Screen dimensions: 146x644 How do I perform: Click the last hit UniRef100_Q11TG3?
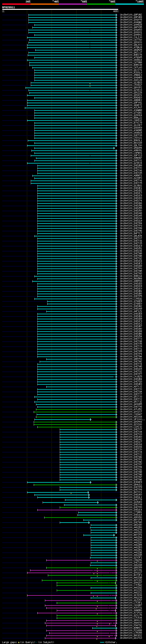pos(131,638)
